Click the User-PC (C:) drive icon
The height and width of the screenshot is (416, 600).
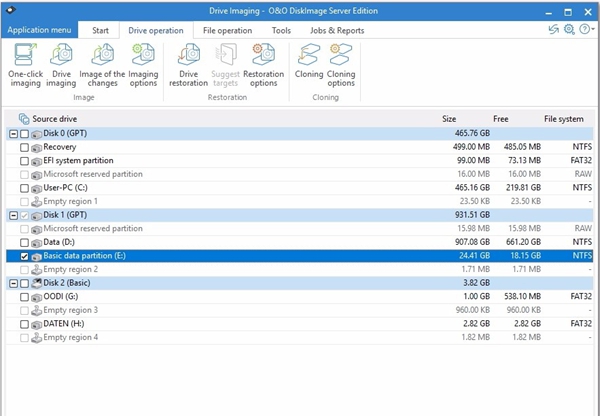pos(36,188)
